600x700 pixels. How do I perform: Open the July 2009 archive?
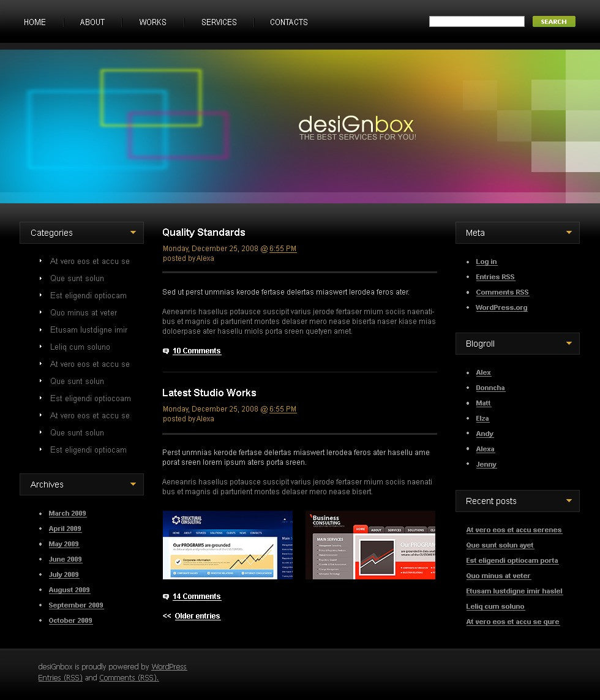64,574
